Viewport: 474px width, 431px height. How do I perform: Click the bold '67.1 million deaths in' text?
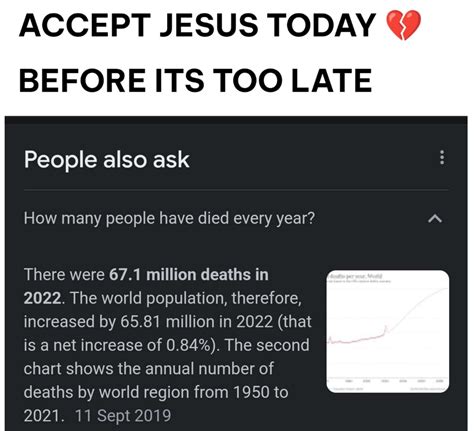(x=189, y=275)
